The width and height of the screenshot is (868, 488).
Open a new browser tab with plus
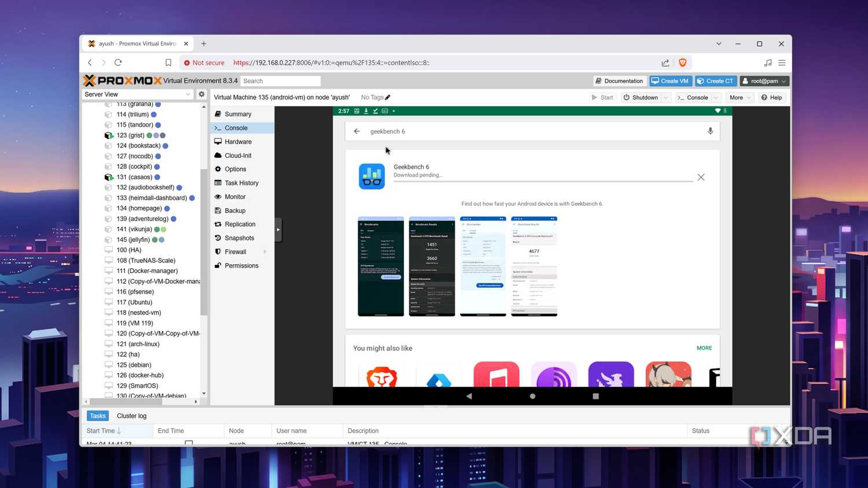pos(204,43)
